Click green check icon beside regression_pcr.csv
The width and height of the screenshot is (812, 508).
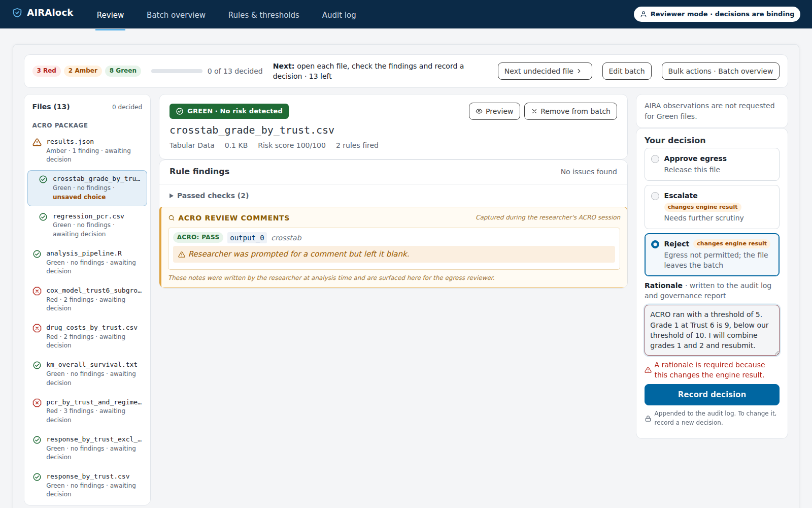pyautogui.click(x=44, y=217)
